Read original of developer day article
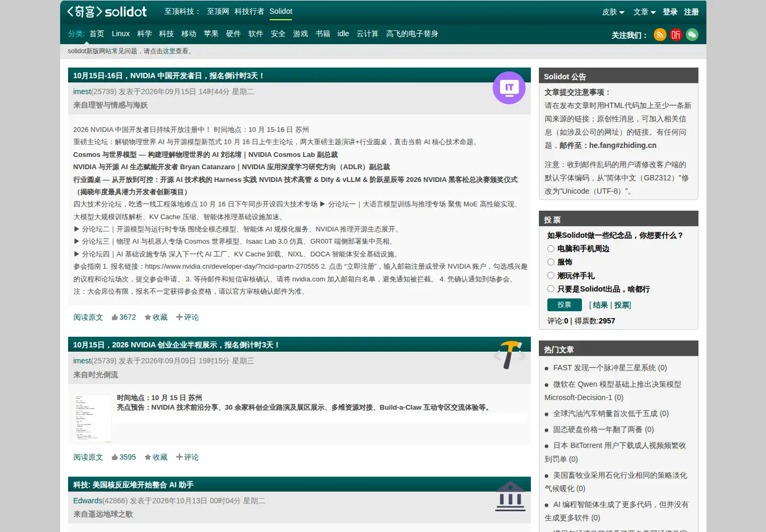This screenshot has width=766, height=532. 88,317
